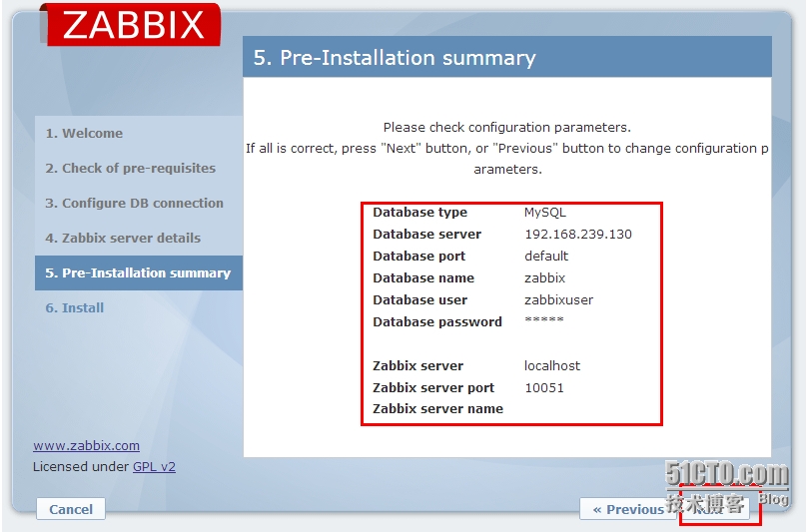Image resolution: width=808 pixels, height=532 pixels.
Task: Click the 192.168.239.130 address
Action: pyautogui.click(x=578, y=235)
